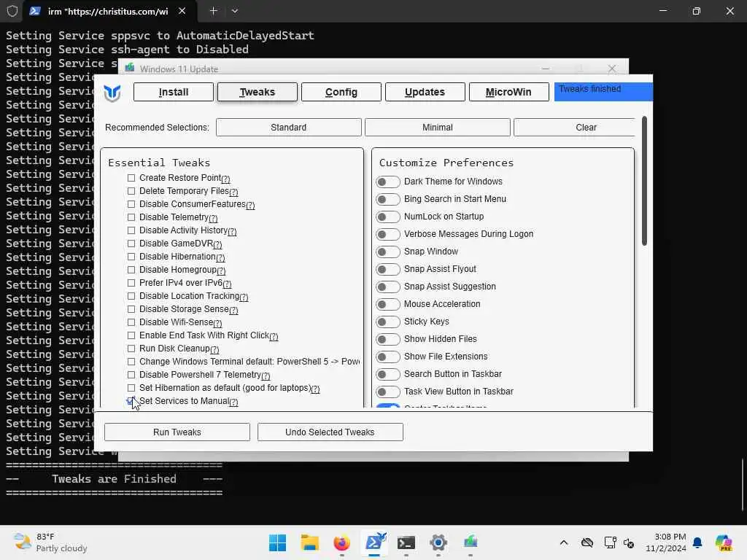The height and width of the screenshot is (560, 747).
Task: Toggle NumLock on Startup
Action: coord(388,217)
